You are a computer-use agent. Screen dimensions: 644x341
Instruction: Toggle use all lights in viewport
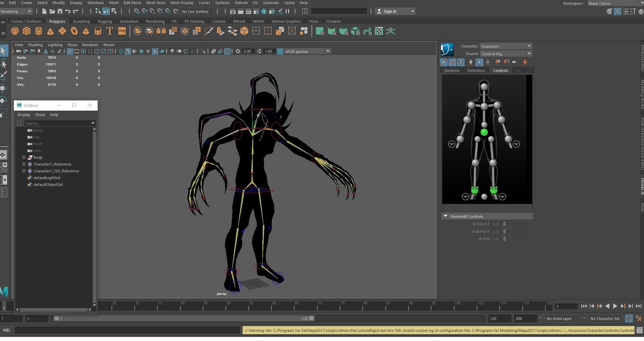155,51
